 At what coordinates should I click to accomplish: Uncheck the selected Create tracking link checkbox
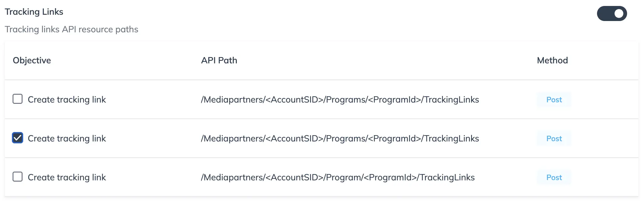pos(18,138)
